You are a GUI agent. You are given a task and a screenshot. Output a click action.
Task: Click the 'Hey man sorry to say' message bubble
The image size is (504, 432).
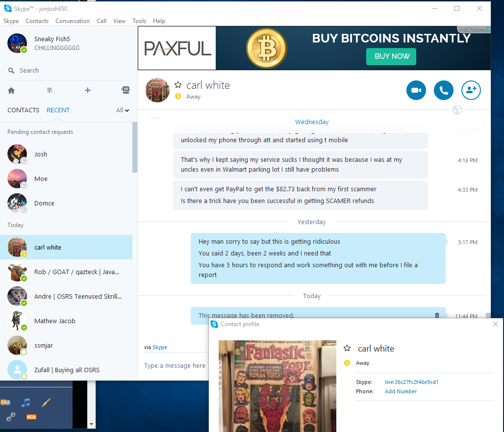pos(318,258)
